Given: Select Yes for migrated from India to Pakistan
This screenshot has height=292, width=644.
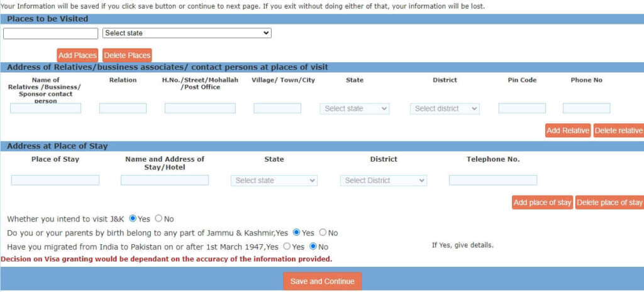Looking at the screenshot, I should click(287, 247).
